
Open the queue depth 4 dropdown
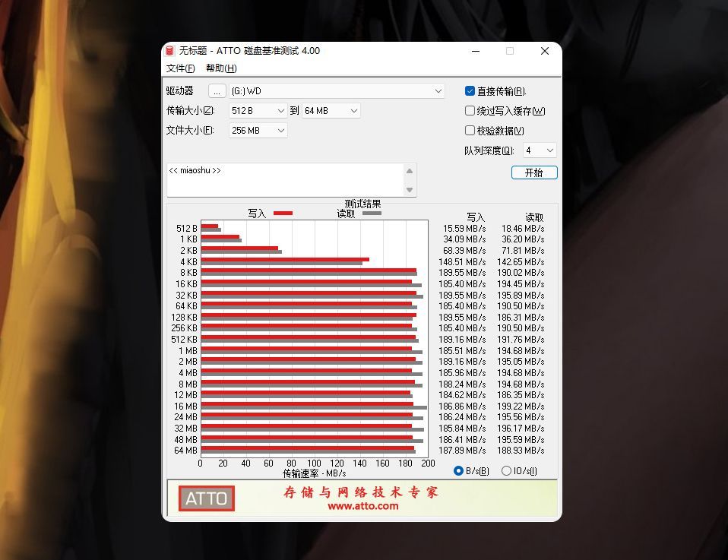pos(540,150)
